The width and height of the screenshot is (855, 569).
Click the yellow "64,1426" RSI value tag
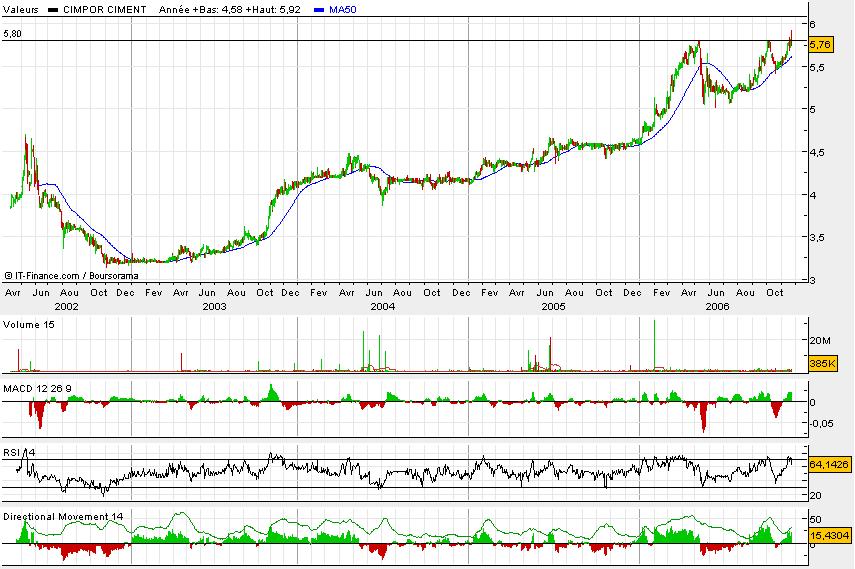[829, 464]
